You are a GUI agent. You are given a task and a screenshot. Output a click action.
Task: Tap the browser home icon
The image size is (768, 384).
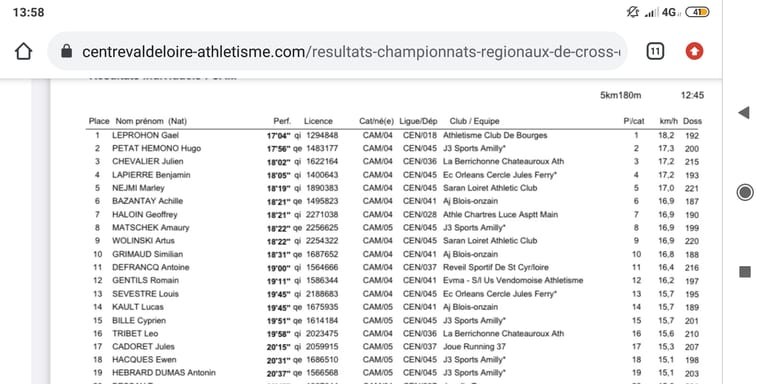click(24, 51)
